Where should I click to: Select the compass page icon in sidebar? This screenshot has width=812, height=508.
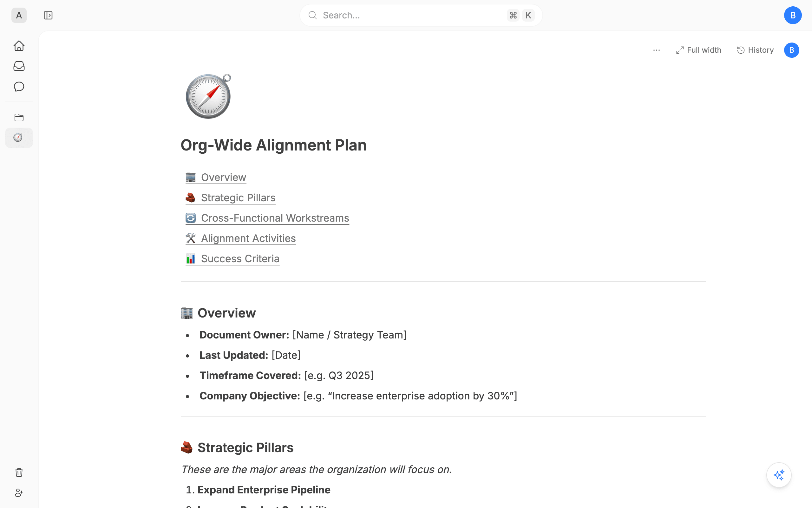click(19, 138)
